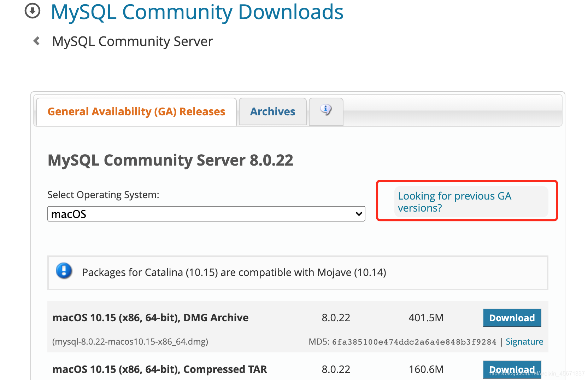Click the back arrow next to MySQL Community Server
The image size is (588, 380).
(36, 41)
